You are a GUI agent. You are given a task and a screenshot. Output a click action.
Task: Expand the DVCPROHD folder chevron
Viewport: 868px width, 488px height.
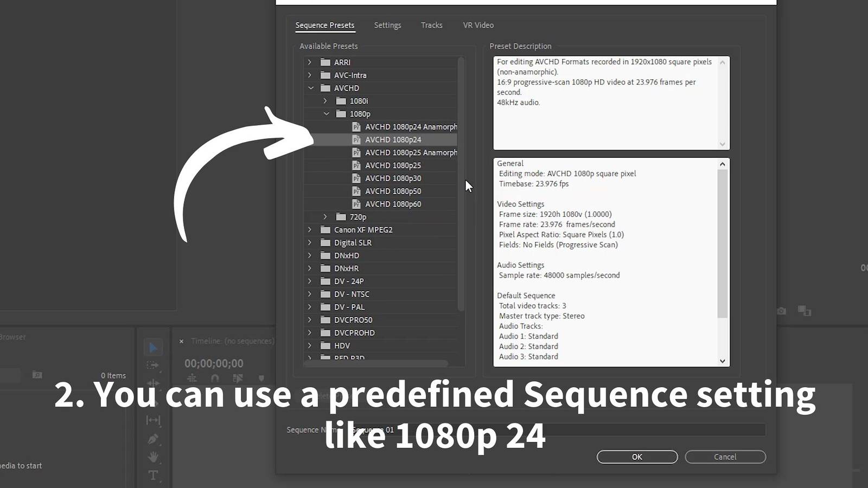click(x=310, y=333)
